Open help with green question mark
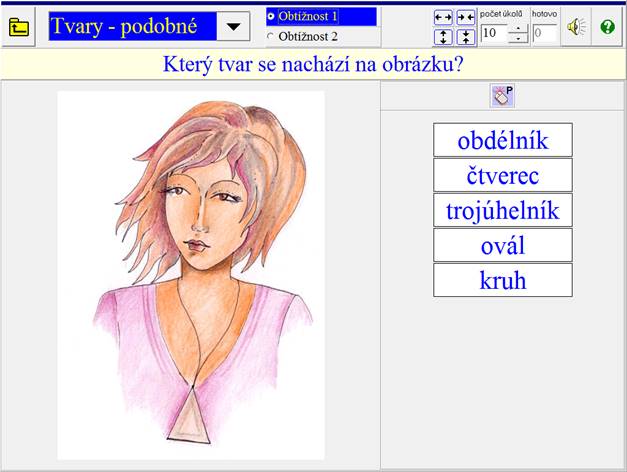This screenshot has width=627, height=472. [x=607, y=27]
